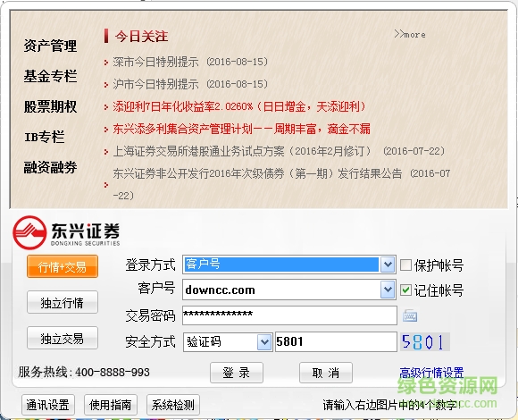Click the 今日关注 heading
The width and height of the screenshot is (518, 420).
coord(141,36)
